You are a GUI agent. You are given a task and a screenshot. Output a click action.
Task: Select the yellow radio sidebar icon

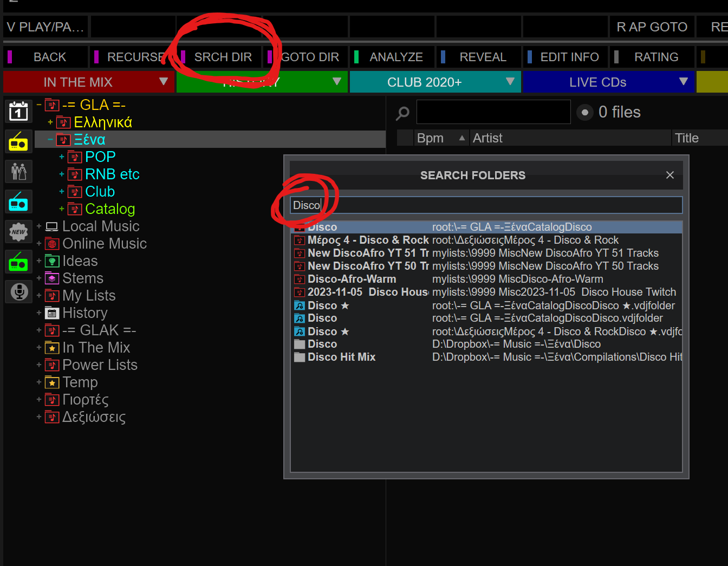coord(19,142)
